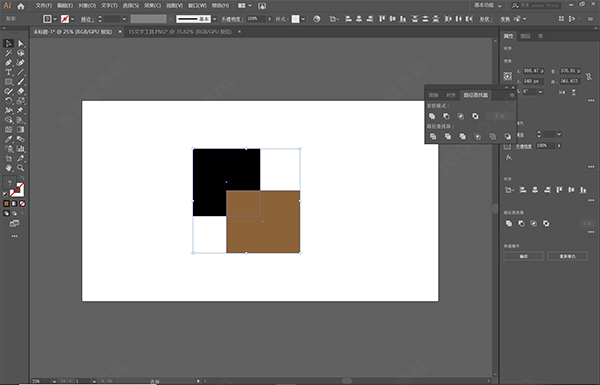Screen dimensions: 600x385
Task: Select the Type tool
Action: [x=8, y=72]
